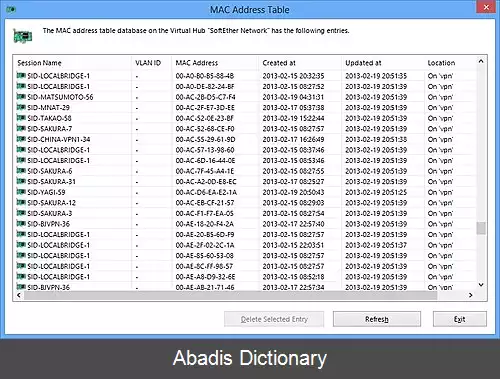Screen dimensions: 500x379
Task: Select session name SID-CHINA-VPN1-34
Action: point(59,139)
